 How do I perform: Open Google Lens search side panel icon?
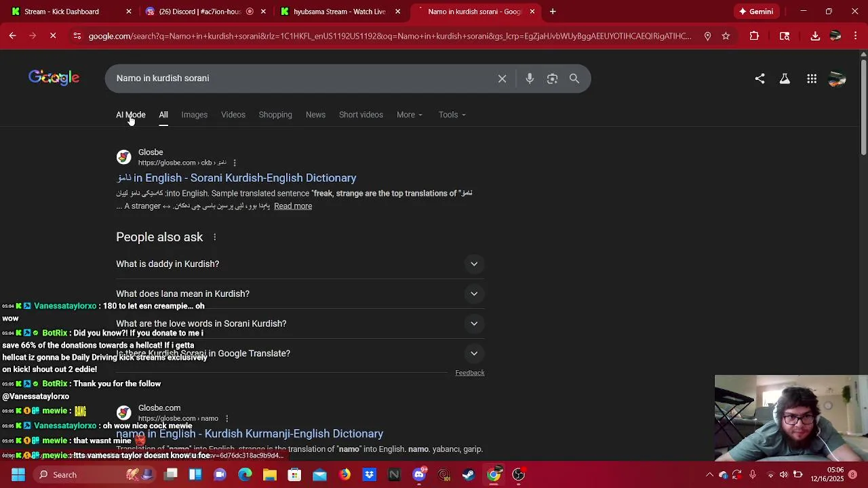click(785, 36)
